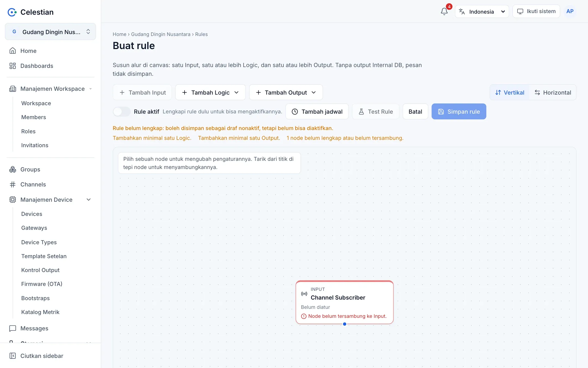The height and width of the screenshot is (368, 588).
Task: Click the save disk icon in Simpan rule
Action: tap(441, 111)
